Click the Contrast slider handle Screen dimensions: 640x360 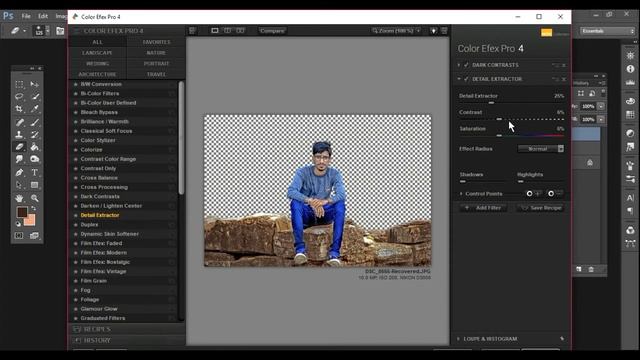click(499, 119)
